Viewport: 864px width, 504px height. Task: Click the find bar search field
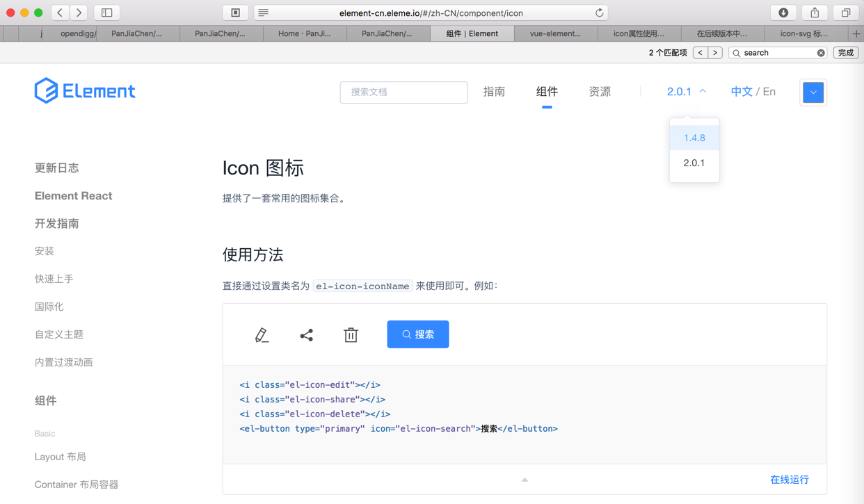tap(778, 53)
